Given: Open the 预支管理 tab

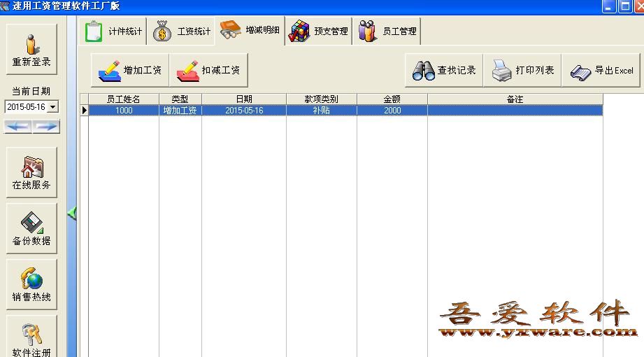Looking at the screenshot, I should coord(319,31).
